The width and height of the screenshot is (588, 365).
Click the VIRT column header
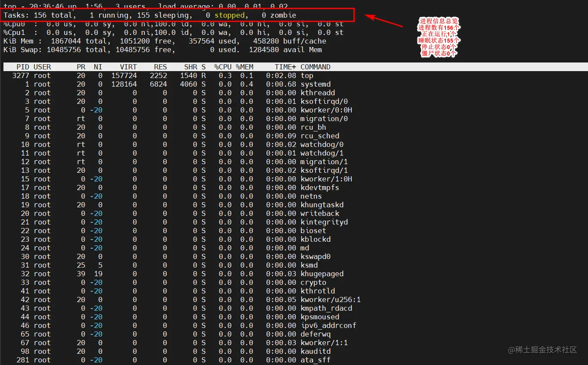(128, 67)
